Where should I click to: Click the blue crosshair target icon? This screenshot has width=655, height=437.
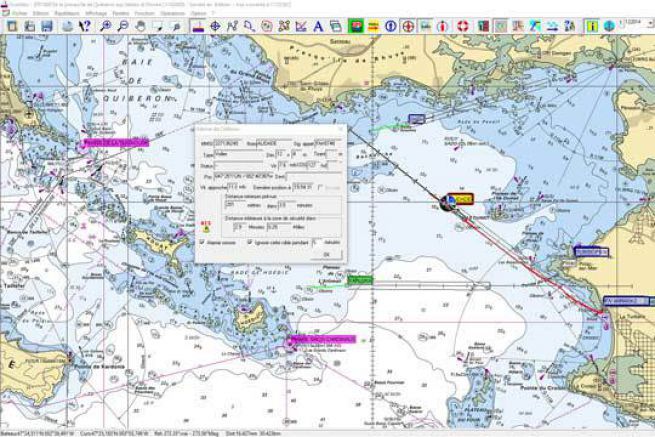pos(215,26)
